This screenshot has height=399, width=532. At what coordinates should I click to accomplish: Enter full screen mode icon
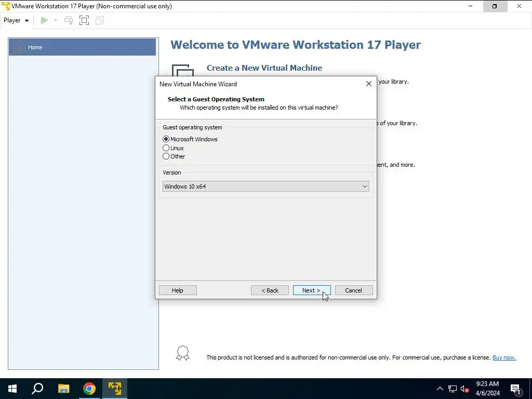[x=84, y=20]
